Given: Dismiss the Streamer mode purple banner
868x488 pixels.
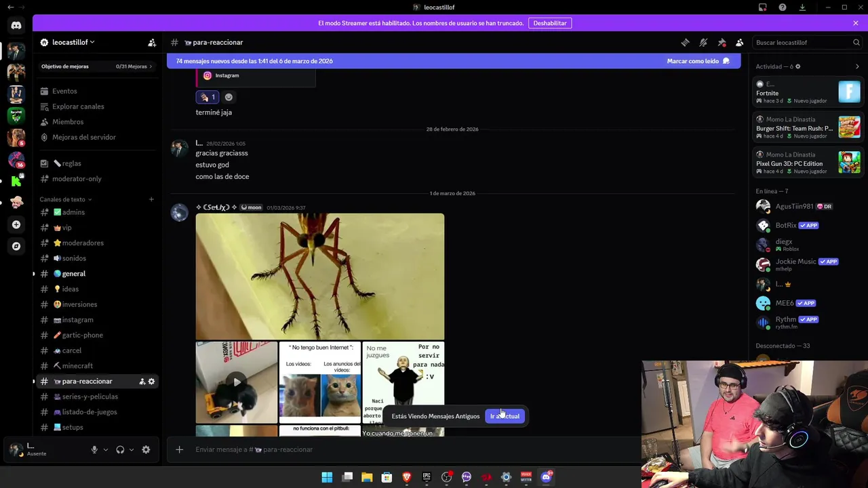Looking at the screenshot, I should pyautogui.click(x=856, y=23).
